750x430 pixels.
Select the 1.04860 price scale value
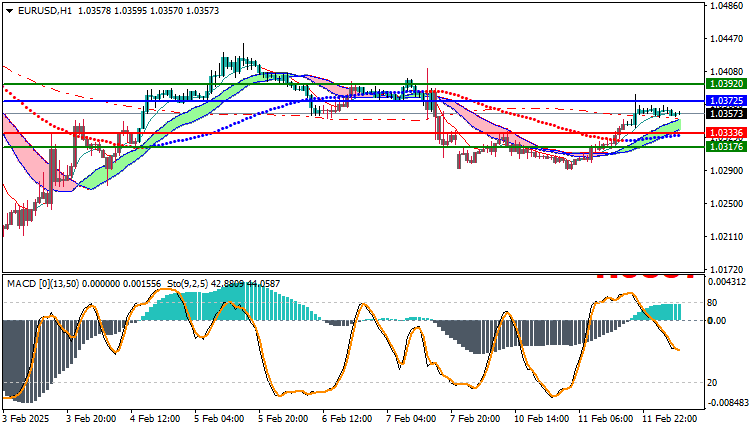click(727, 6)
